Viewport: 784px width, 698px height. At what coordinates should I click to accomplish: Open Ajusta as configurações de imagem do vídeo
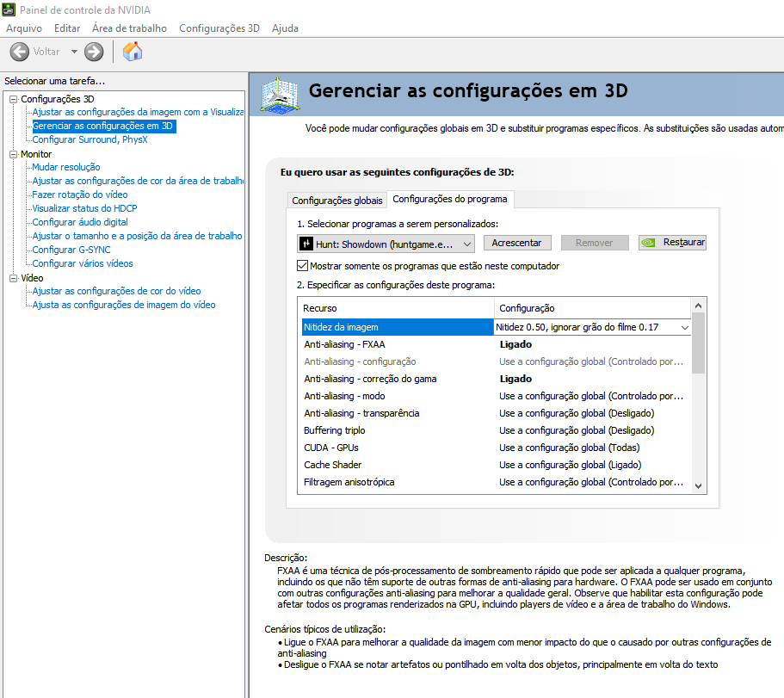coord(124,305)
